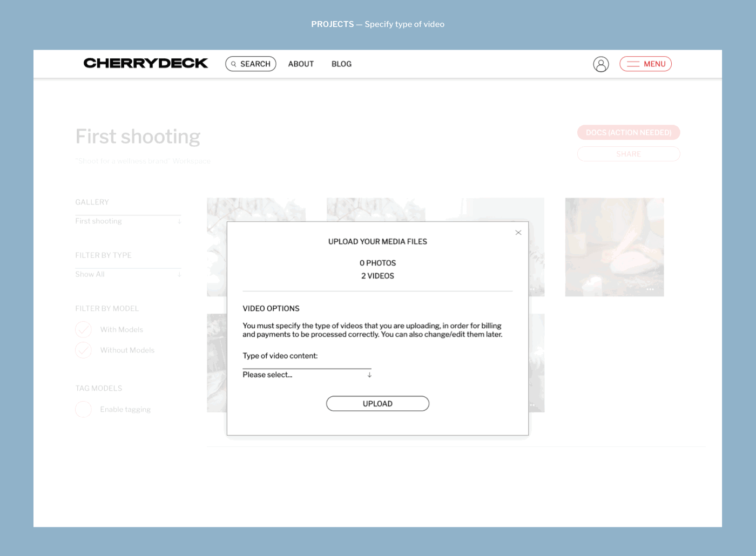This screenshot has width=756, height=556.
Task: Select the yoga pose photo thumbnail
Action: point(614,246)
